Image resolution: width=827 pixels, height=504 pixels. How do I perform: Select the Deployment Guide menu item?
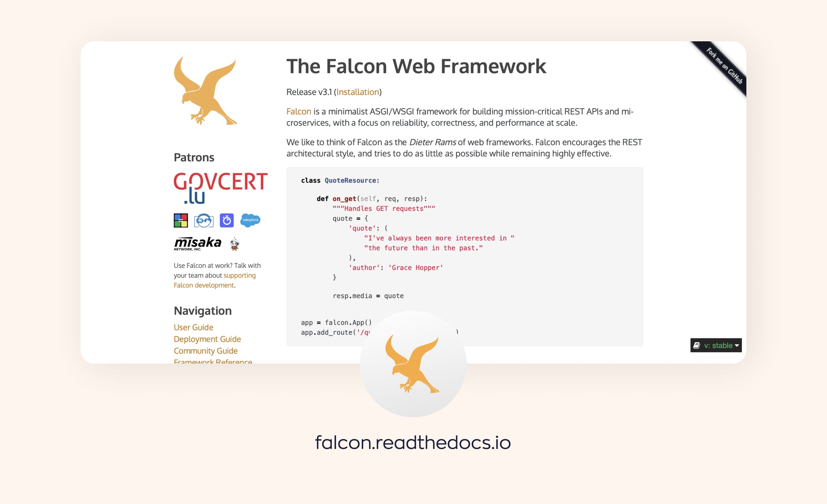[x=207, y=339]
